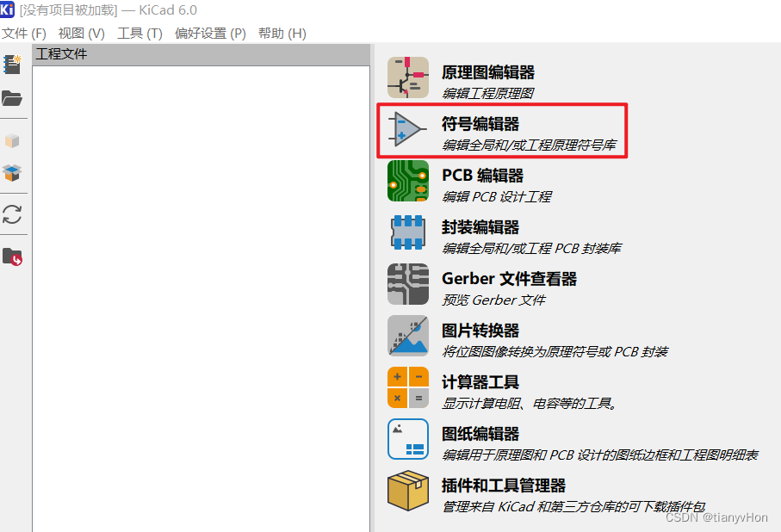Open the Gerber file viewer icon
This screenshot has height=532, width=781.
click(408, 284)
